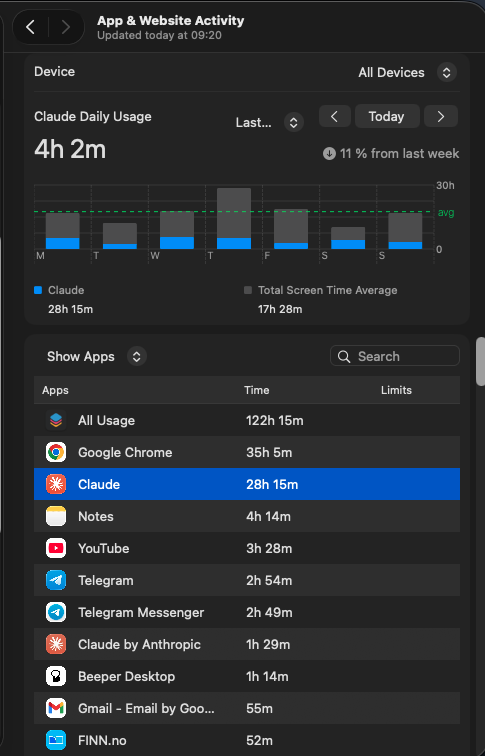The height and width of the screenshot is (756, 485).
Task: Click the Limits column header
Action: coord(396,390)
